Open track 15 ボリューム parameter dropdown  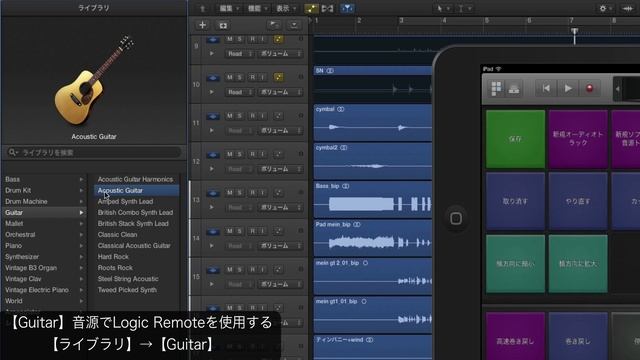pyautogui.click(x=280, y=284)
